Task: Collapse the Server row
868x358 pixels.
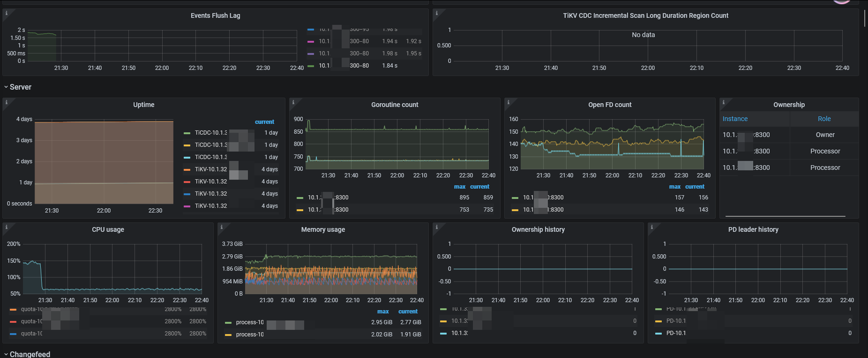Action: (x=20, y=87)
